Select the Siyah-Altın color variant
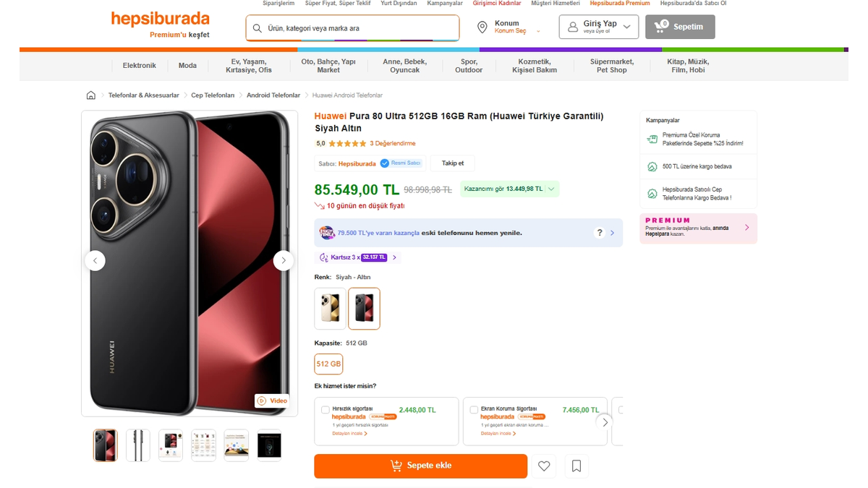868x488 pixels. 364,307
